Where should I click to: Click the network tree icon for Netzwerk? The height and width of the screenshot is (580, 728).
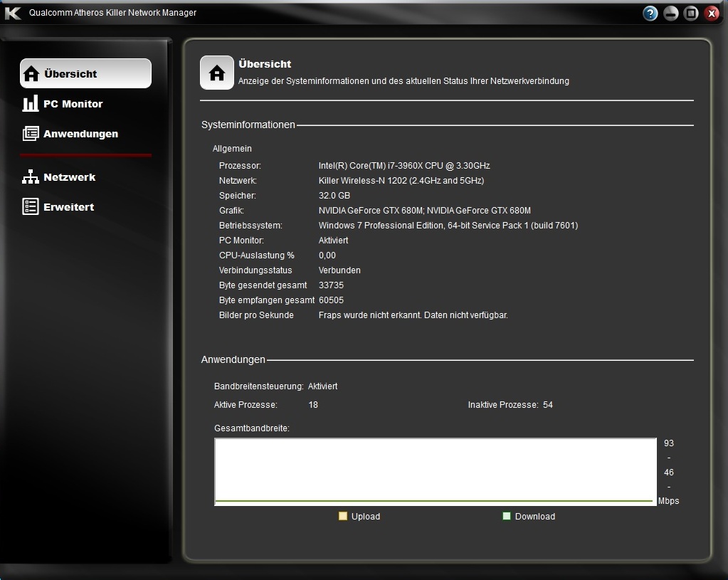[x=31, y=177]
